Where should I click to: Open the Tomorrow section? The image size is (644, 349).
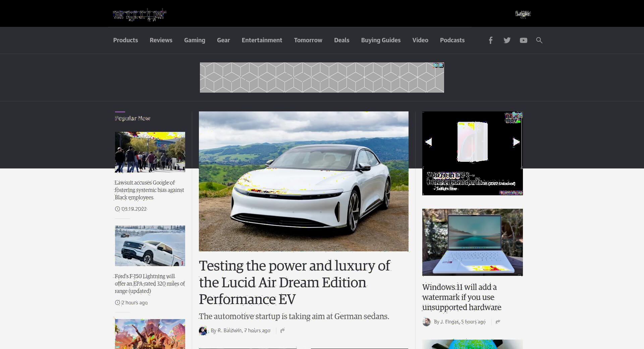(308, 40)
